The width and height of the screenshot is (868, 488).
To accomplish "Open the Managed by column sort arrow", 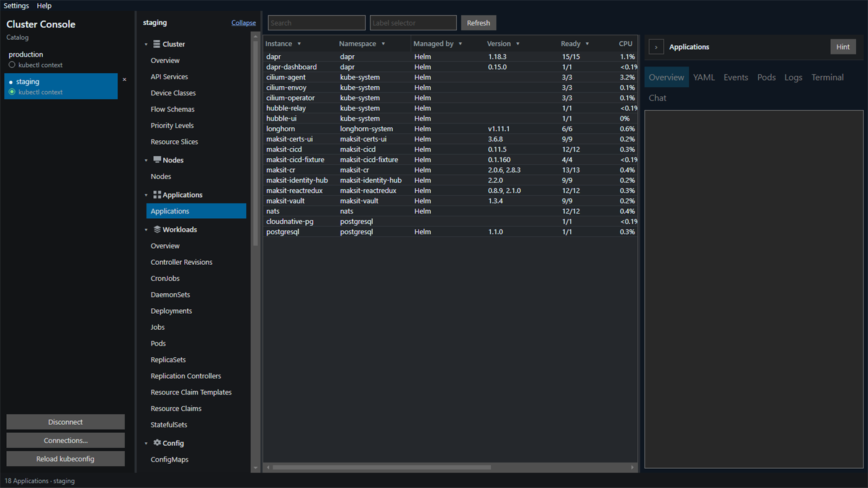I will click(x=460, y=44).
